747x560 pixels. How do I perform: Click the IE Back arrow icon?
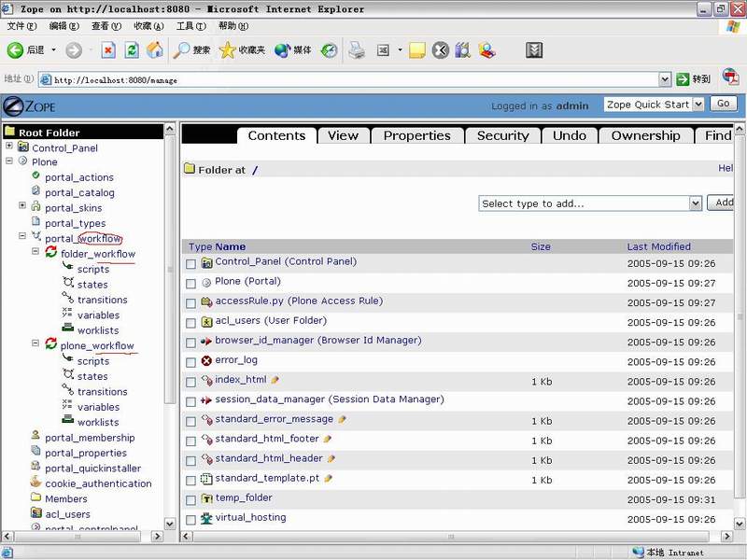(x=15, y=50)
